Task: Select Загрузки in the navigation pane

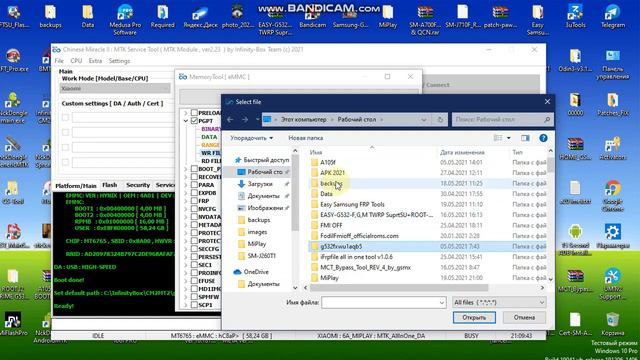Action: coord(260,184)
